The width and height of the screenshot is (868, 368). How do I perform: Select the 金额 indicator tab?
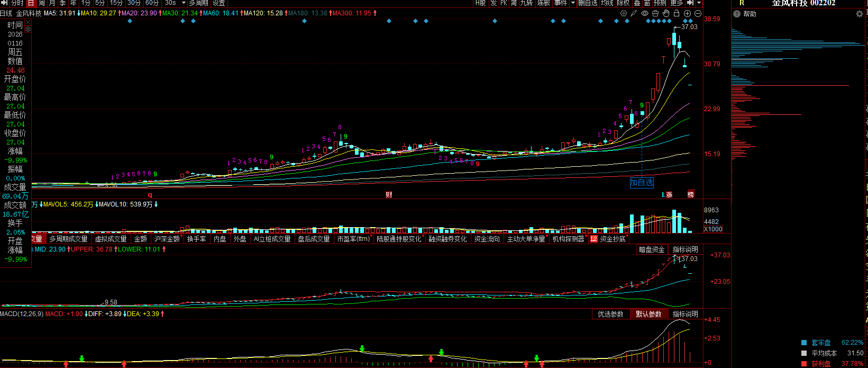[141, 239]
